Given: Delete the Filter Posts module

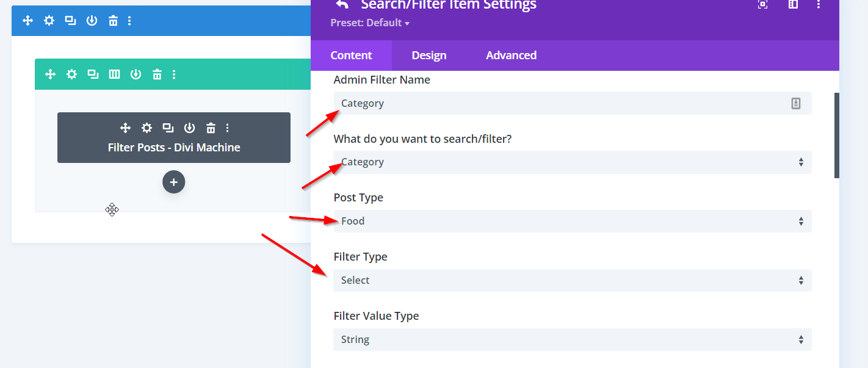Looking at the screenshot, I should pos(211,128).
